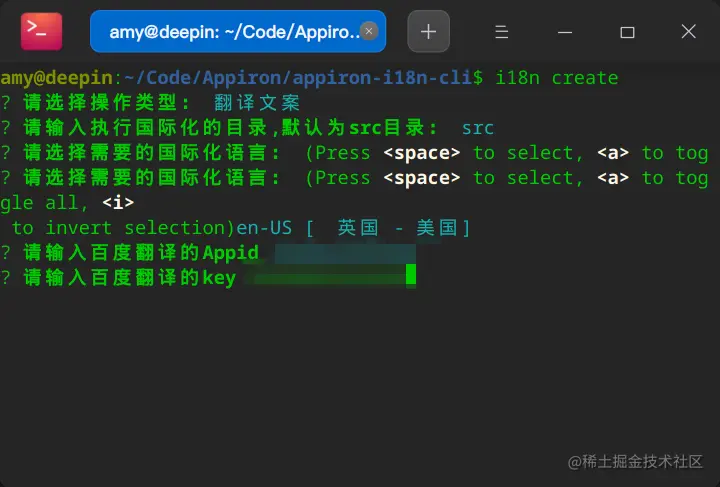Click the '<i>' key hint text
The image size is (720, 487).
tap(118, 202)
